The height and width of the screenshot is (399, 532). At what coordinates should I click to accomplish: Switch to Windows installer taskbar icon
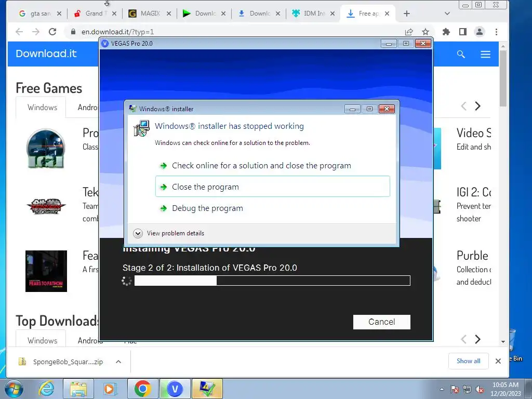pyautogui.click(x=207, y=389)
